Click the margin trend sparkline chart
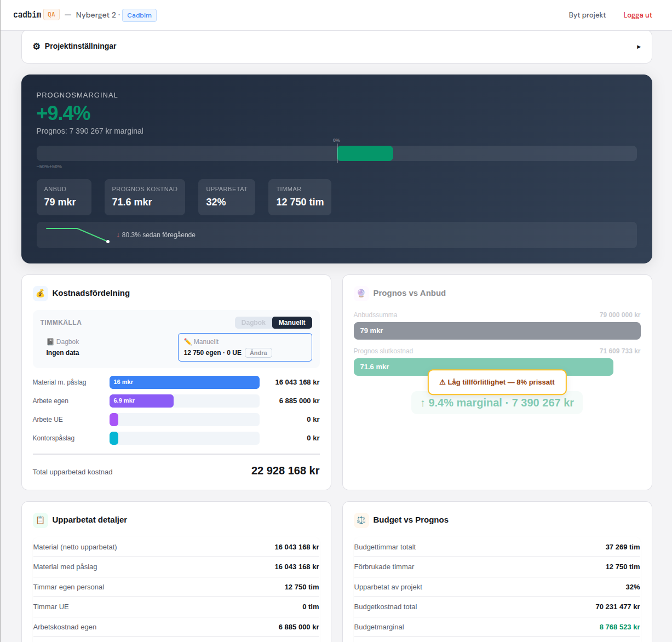The height and width of the screenshot is (642, 672). (x=77, y=234)
